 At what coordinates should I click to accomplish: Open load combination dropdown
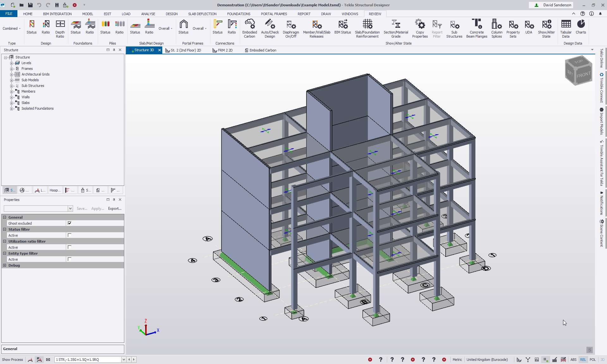click(x=124, y=360)
